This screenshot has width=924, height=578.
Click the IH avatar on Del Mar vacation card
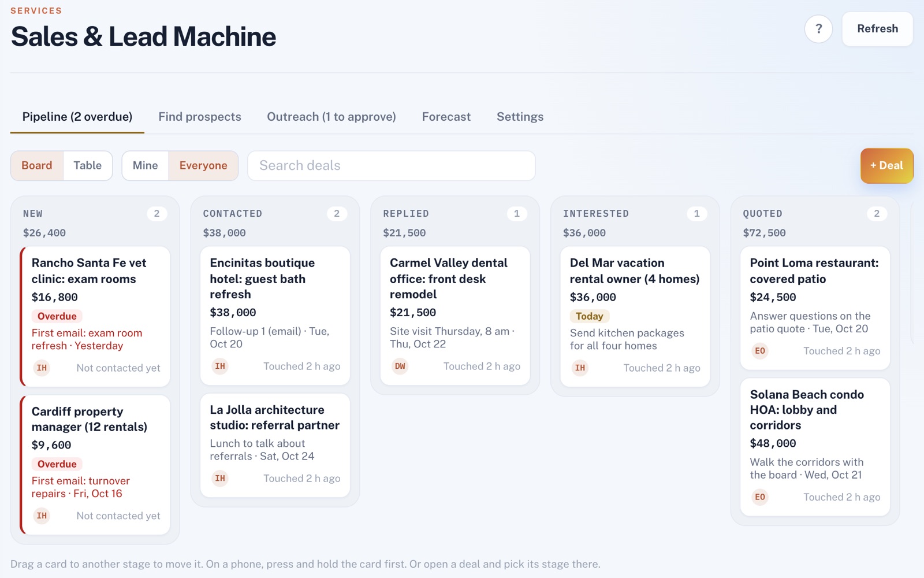point(580,368)
